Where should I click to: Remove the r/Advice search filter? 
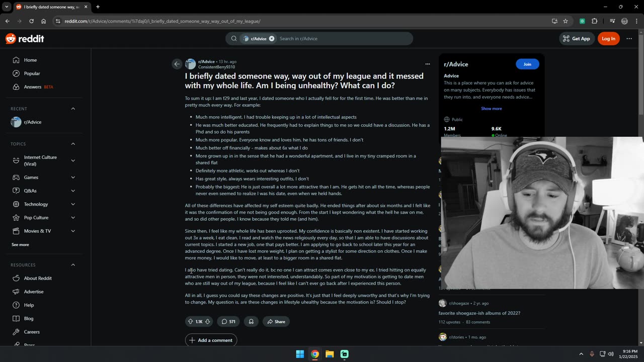(272, 39)
